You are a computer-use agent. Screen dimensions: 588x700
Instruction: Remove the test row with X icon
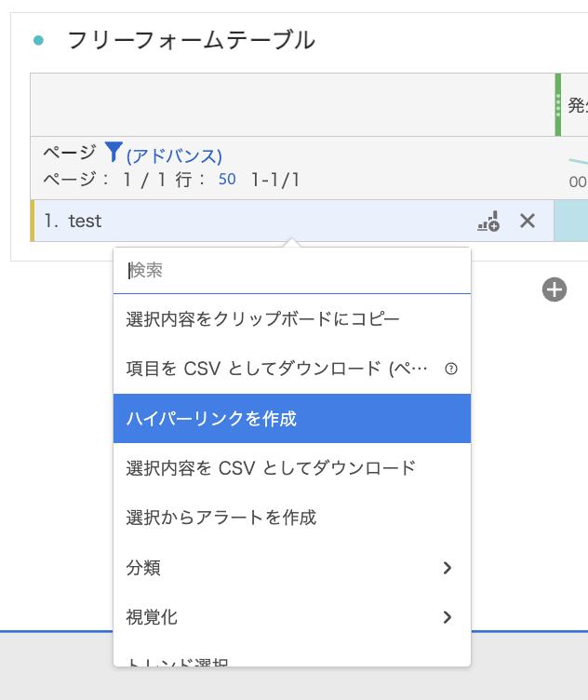tap(528, 221)
